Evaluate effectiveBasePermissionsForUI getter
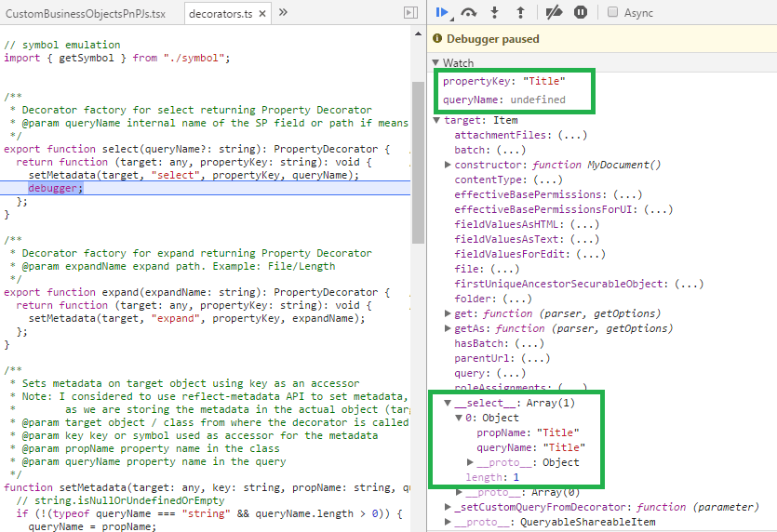The height and width of the screenshot is (532, 777). [659, 209]
